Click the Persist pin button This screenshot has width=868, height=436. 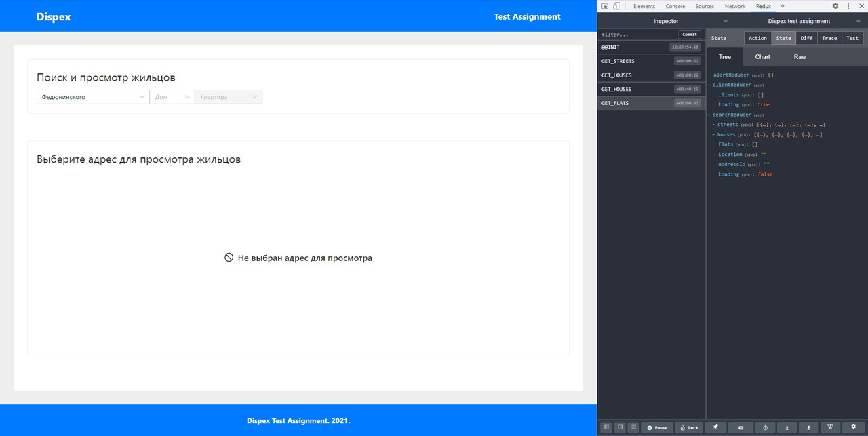[x=715, y=427]
